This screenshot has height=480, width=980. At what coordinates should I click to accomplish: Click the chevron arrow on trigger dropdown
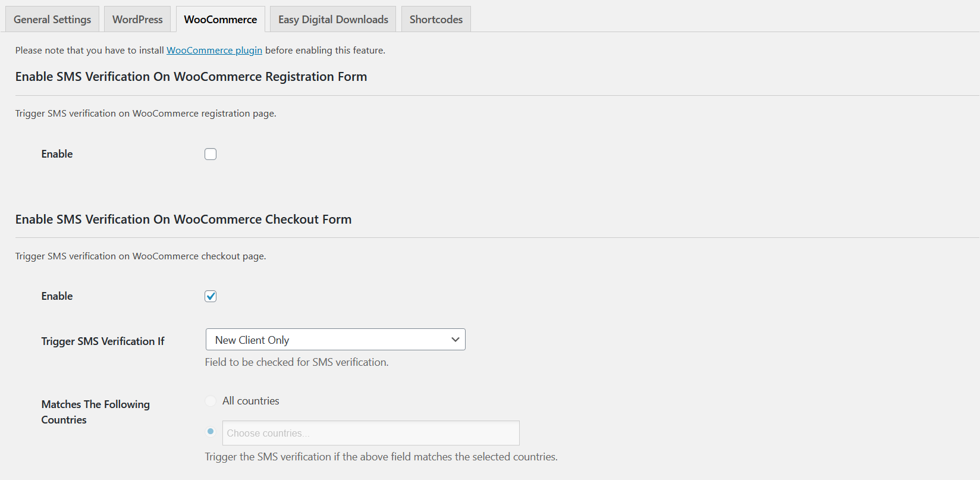pyautogui.click(x=456, y=340)
